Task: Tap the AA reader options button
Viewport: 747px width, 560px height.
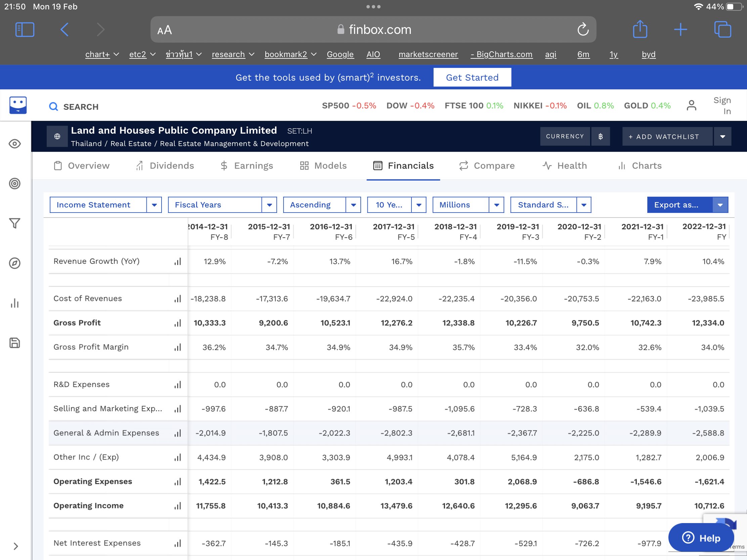Action: click(x=165, y=30)
